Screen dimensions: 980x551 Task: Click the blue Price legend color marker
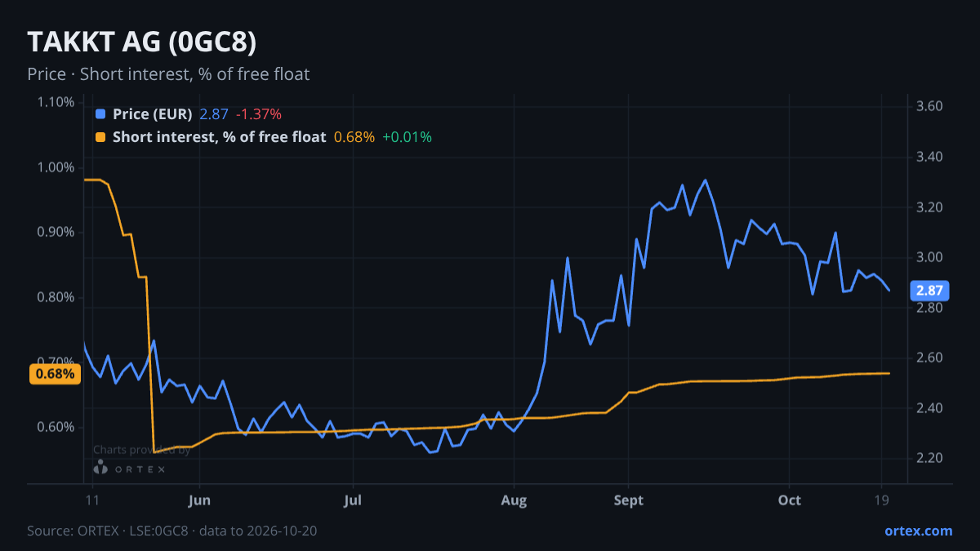pyautogui.click(x=100, y=114)
